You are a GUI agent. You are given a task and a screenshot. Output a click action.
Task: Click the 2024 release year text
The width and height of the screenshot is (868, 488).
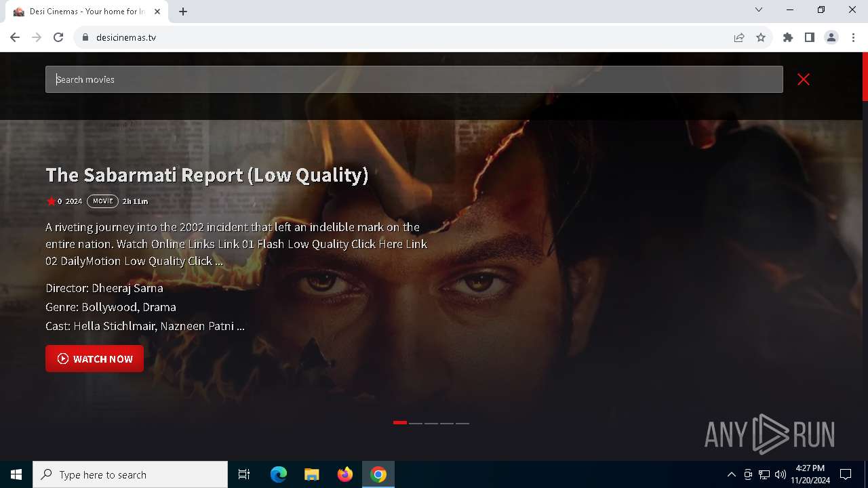click(73, 201)
